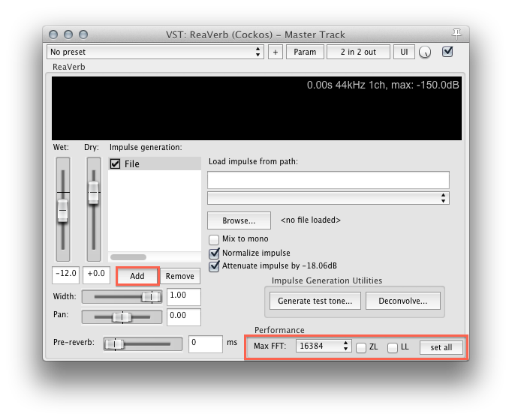The image size is (512, 420).
Task: Uncheck Attenuate impulse by -18.06dB
Action: (214, 266)
